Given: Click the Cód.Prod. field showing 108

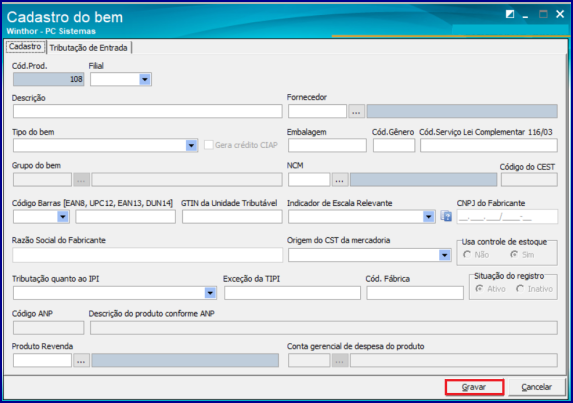Looking at the screenshot, I should pyautogui.click(x=49, y=79).
